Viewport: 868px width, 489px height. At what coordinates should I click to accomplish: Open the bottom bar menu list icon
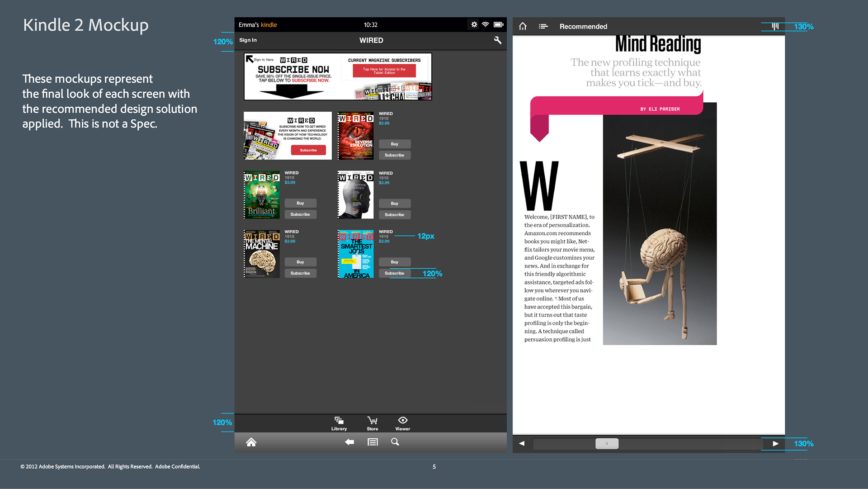point(373,442)
